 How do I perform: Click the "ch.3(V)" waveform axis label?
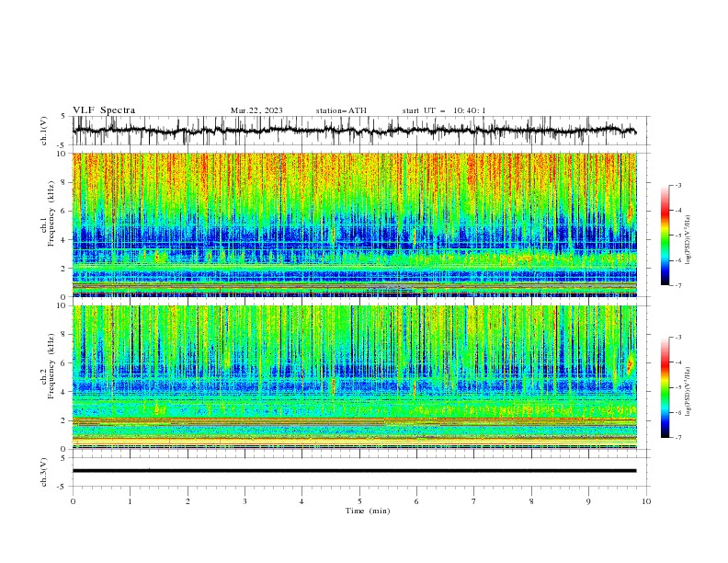click(44, 472)
